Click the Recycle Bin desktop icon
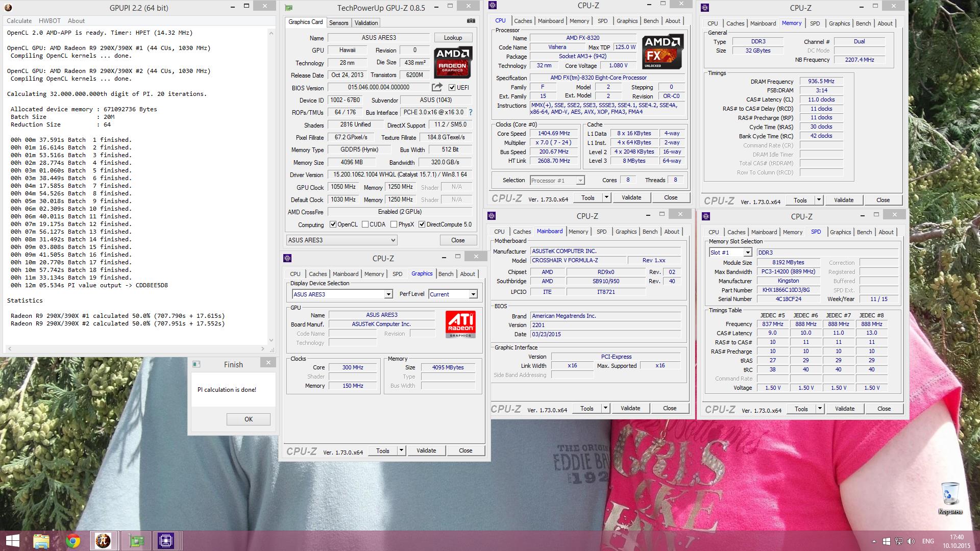Image resolution: width=980 pixels, height=551 pixels. click(950, 498)
